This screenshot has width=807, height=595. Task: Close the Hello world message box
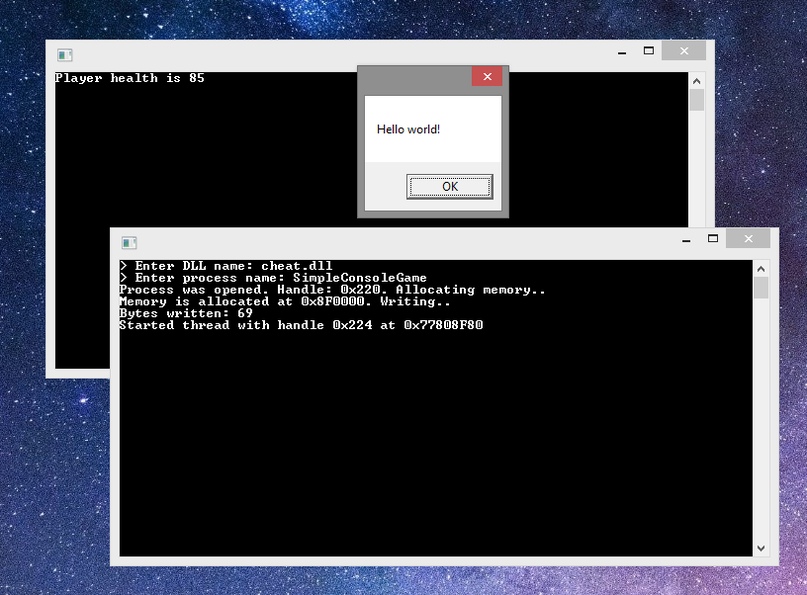[487, 77]
